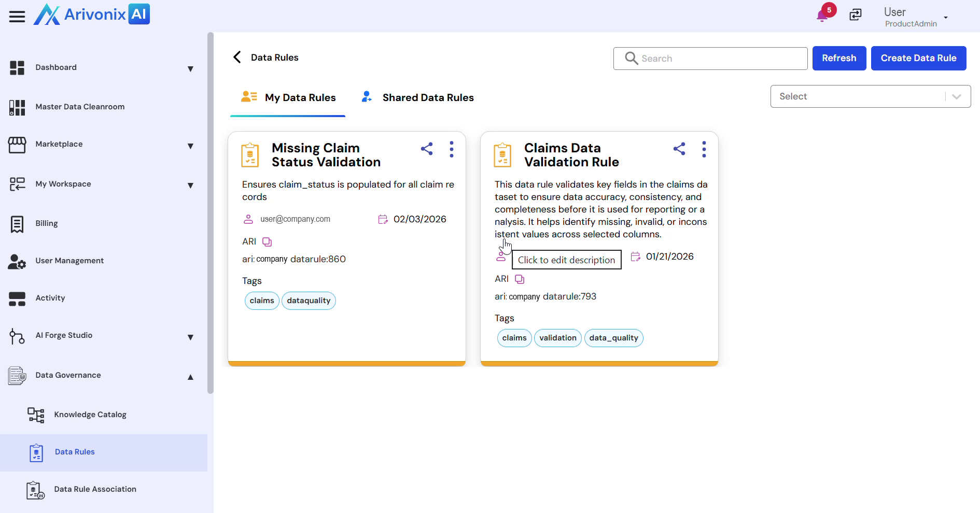Copy ARI of Claims Data Validation Rule
The height and width of the screenshot is (513, 980).
[x=520, y=279]
